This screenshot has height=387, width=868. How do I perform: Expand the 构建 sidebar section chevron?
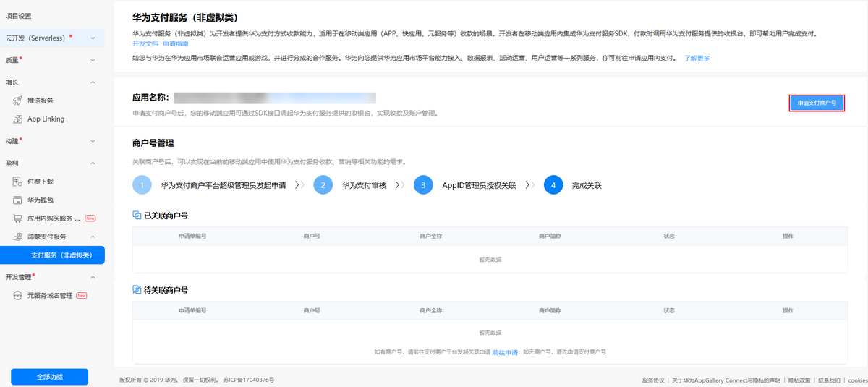93,141
